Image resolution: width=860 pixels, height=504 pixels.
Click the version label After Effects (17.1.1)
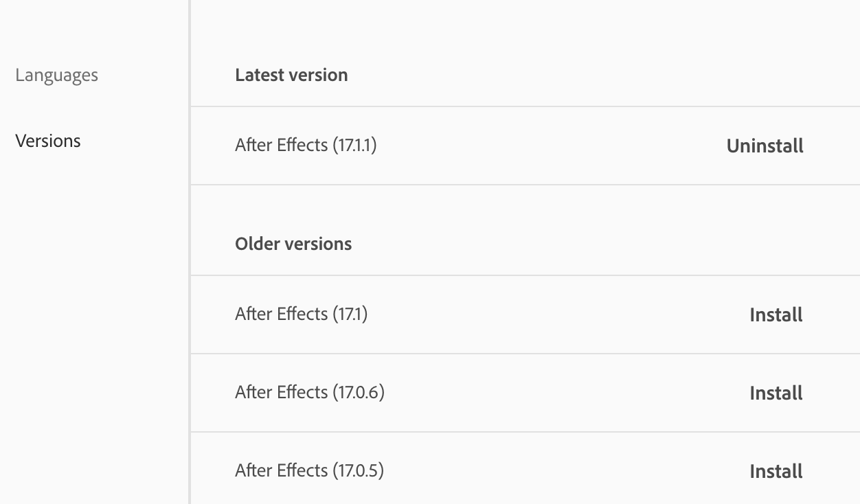pos(306,145)
